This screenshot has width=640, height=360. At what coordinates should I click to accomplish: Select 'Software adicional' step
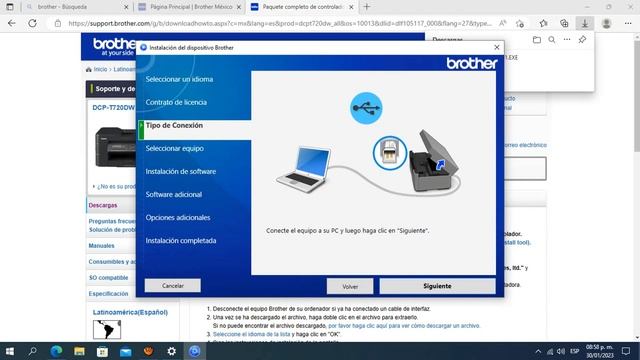click(174, 195)
